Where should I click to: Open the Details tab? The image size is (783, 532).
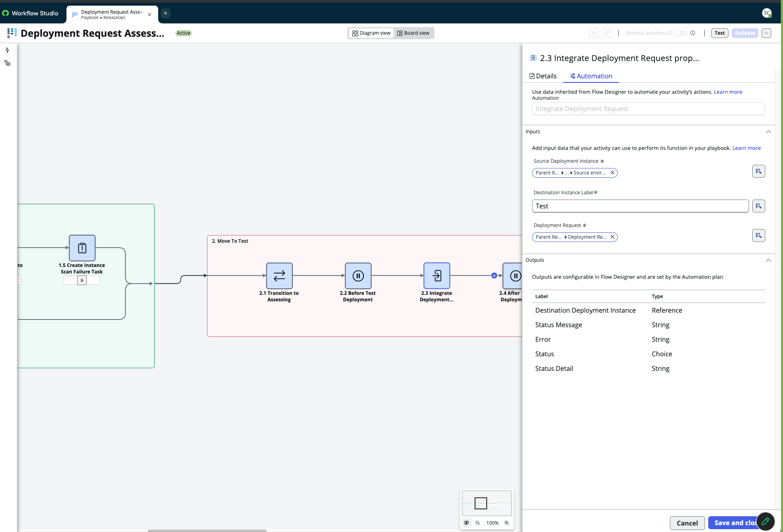click(543, 76)
